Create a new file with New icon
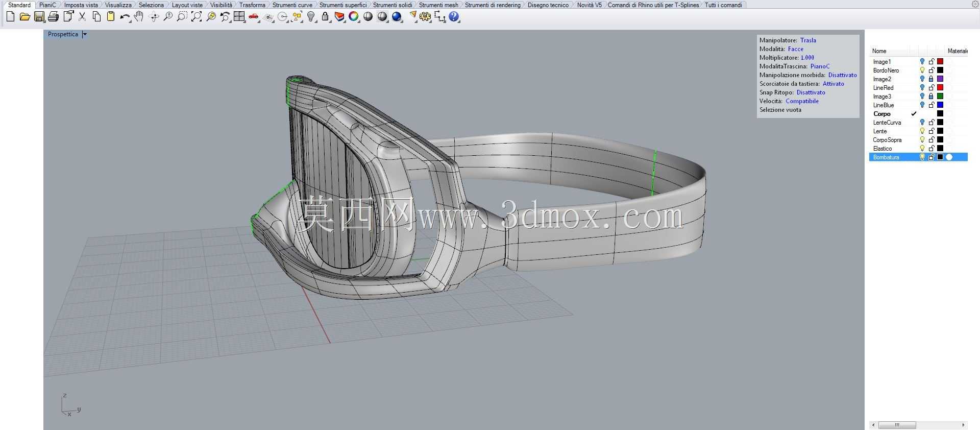The width and height of the screenshot is (980, 430). click(10, 17)
